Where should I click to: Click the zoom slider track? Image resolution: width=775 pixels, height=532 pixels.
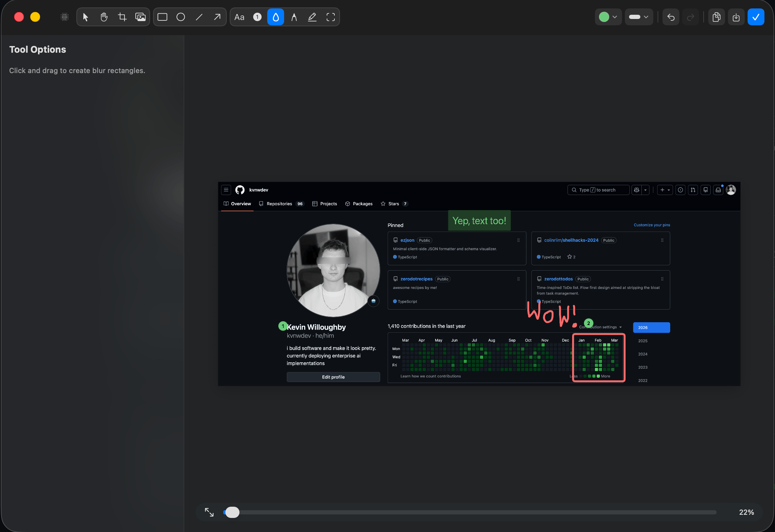coord(470,512)
